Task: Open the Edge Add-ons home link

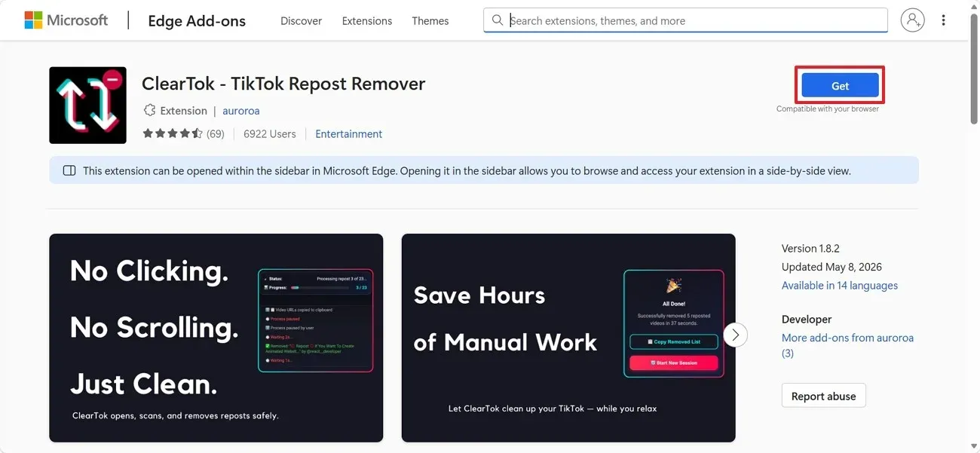Action: 197,21
